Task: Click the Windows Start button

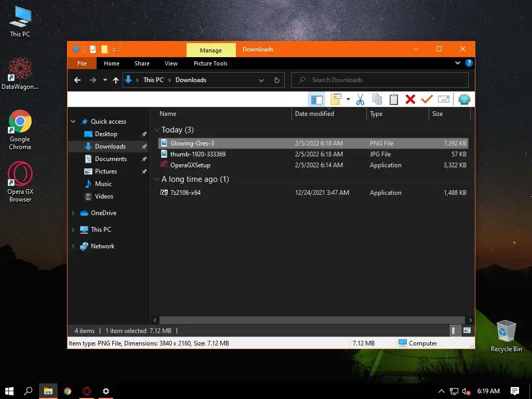Action: 9,391
